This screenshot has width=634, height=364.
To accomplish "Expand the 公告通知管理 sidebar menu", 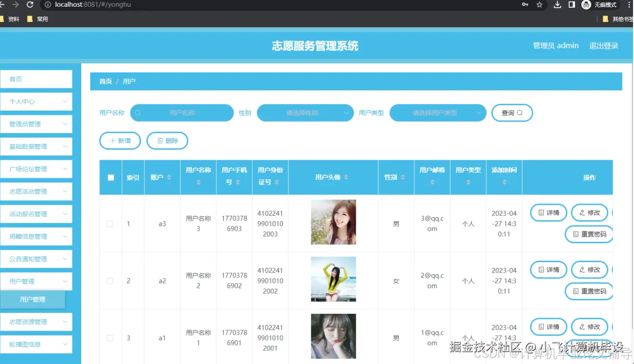I will [36, 259].
